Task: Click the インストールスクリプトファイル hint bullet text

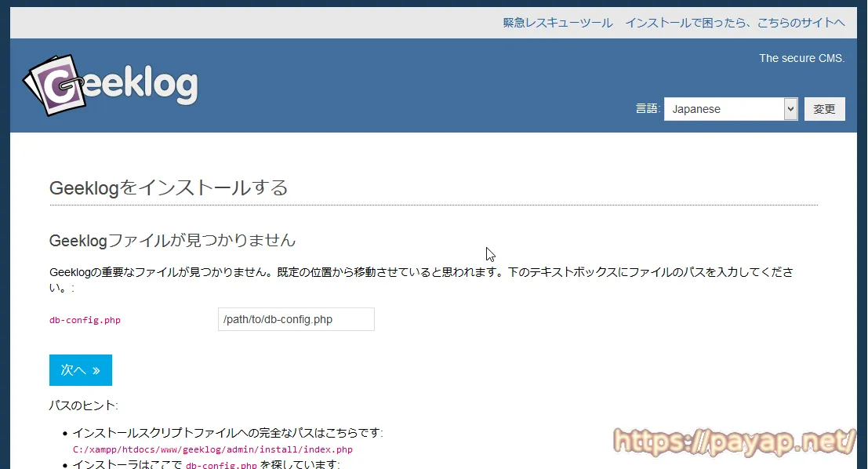Action: 227,433
